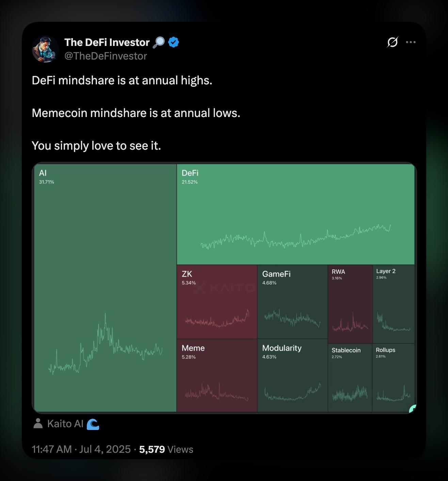Open the Kaito AI tagged account
Image resolution: width=448 pixels, height=481 pixels.
pyautogui.click(x=65, y=424)
